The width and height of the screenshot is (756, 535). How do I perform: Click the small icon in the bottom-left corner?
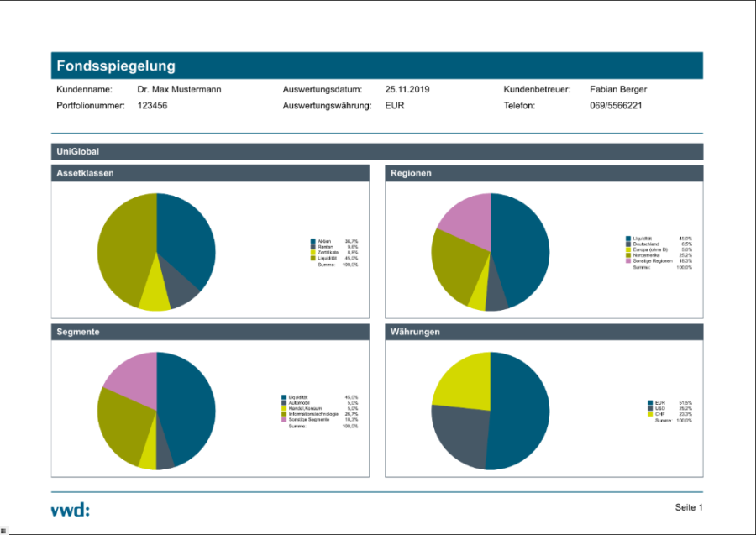pos(3,531)
